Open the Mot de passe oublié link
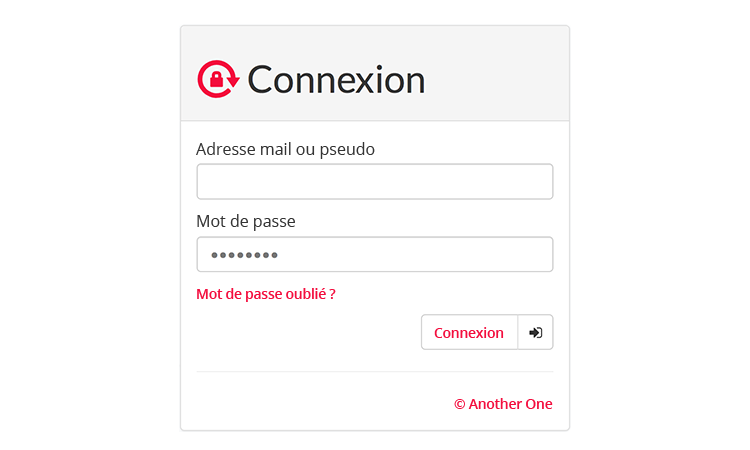 pyautogui.click(x=265, y=294)
